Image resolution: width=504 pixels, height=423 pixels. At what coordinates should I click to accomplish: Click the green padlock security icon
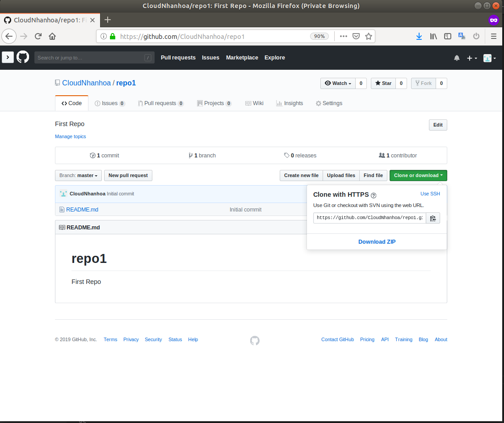(113, 36)
